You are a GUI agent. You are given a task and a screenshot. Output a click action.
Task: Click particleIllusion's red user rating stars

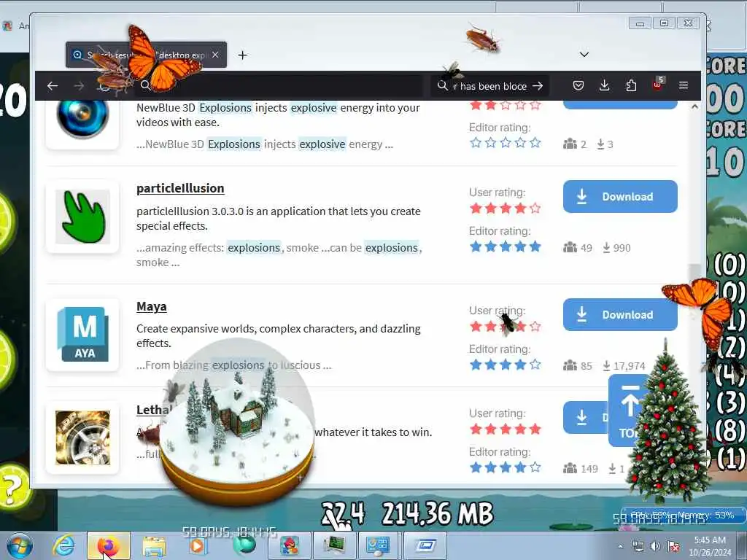tap(505, 208)
